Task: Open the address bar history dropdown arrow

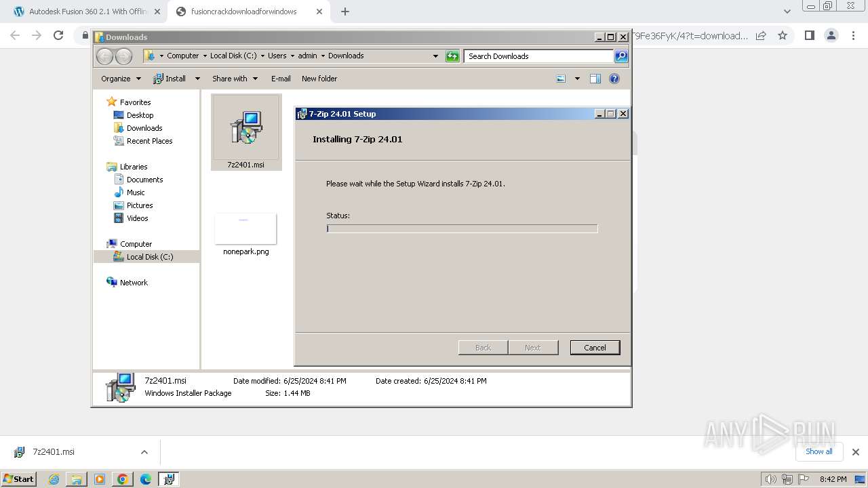Action: point(435,56)
